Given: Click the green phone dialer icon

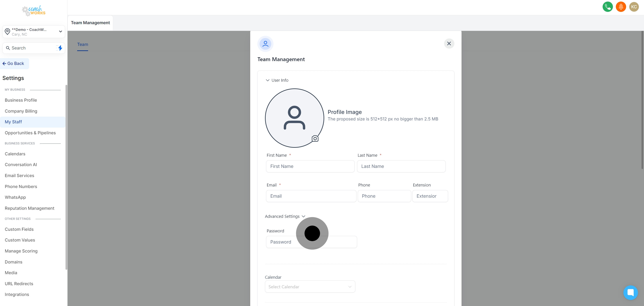Looking at the screenshot, I should pos(608,7).
